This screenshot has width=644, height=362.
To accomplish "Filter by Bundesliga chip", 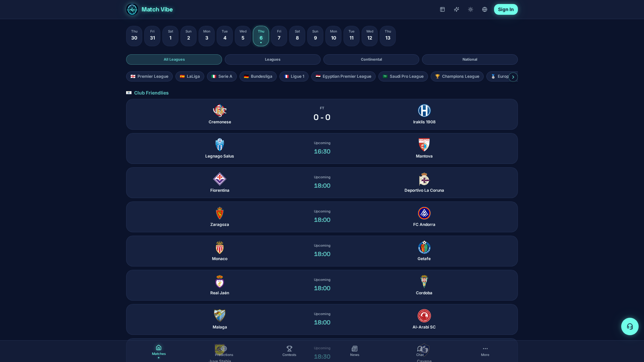I will pos(258,76).
